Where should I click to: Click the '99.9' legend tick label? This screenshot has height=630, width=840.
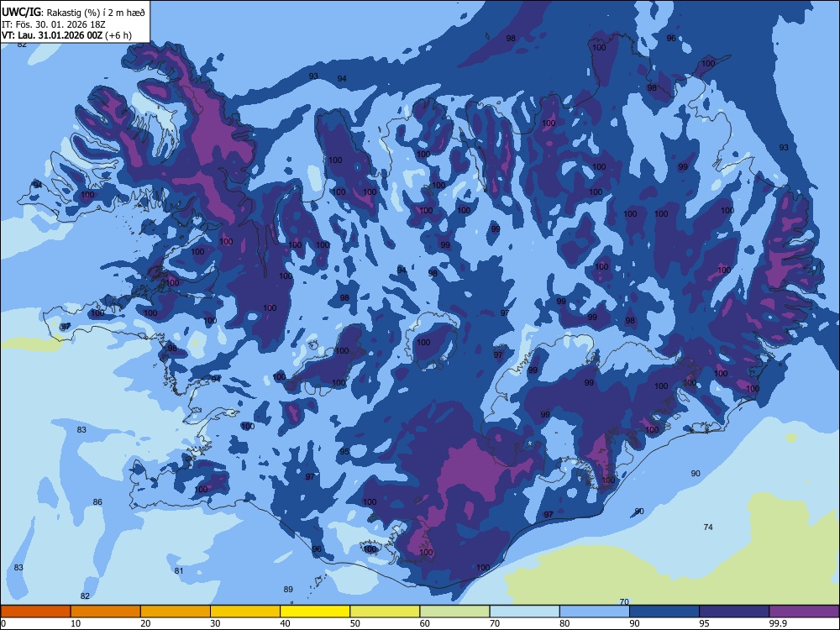coord(777,623)
